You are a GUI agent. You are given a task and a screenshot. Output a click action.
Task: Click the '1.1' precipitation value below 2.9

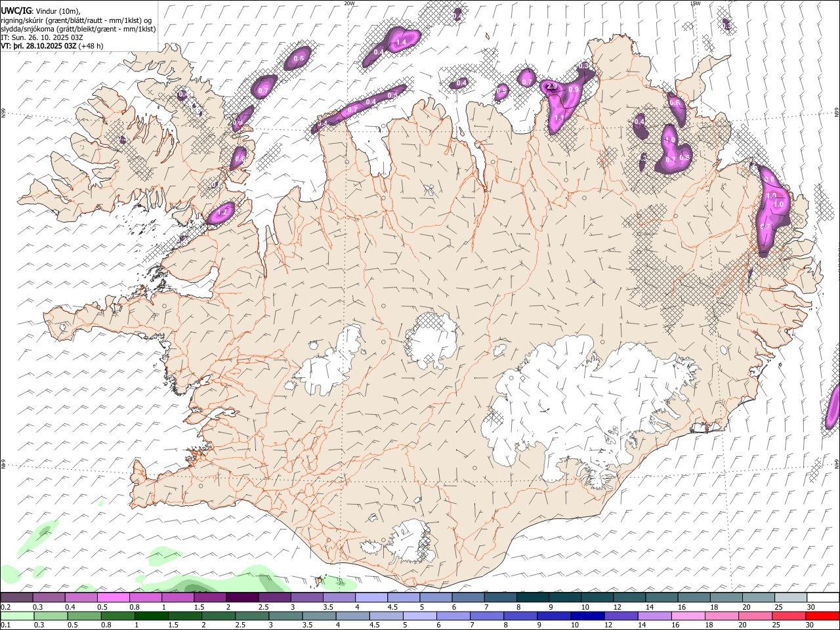pyautogui.click(x=560, y=117)
